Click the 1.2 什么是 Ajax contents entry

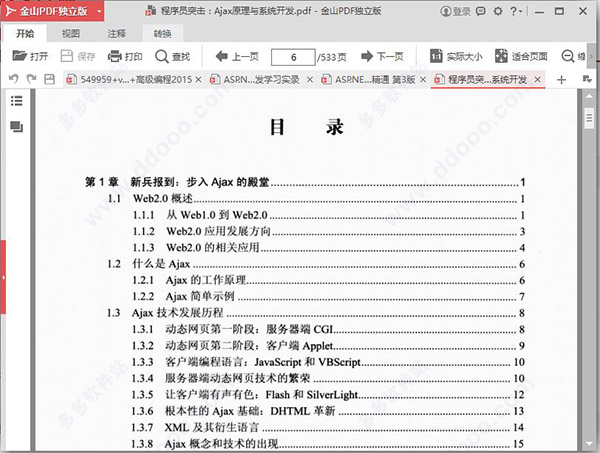316,264
